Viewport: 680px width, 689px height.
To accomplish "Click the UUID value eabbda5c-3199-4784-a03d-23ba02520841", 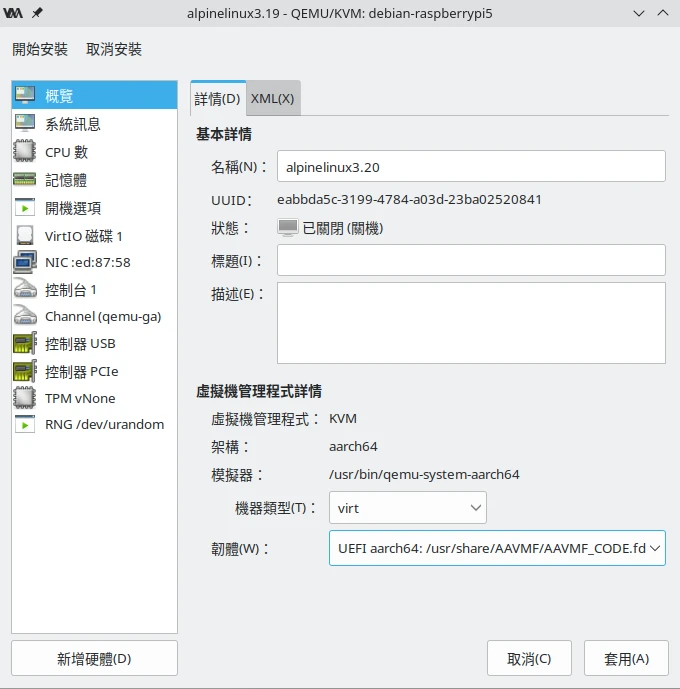I will tap(409, 199).
